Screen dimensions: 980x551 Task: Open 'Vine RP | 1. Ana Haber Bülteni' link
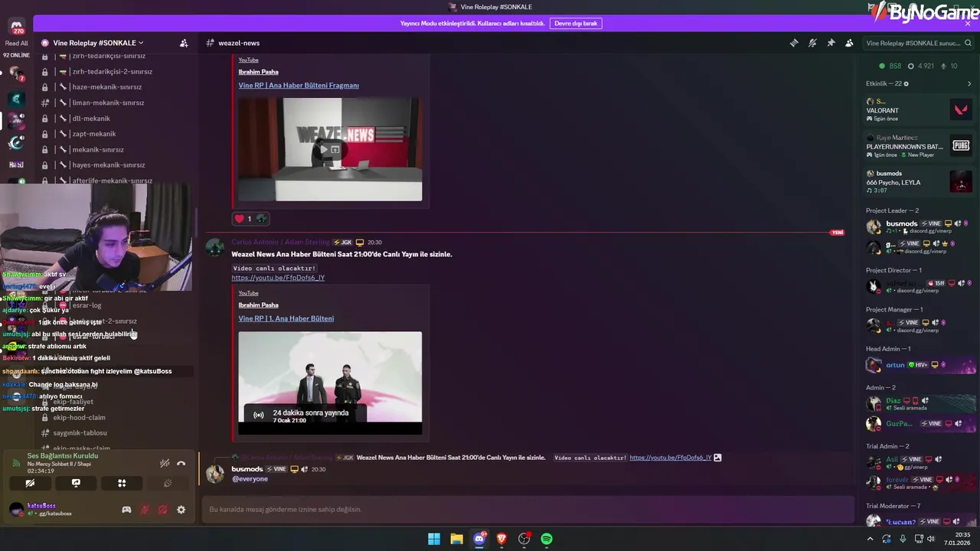coord(286,318)
